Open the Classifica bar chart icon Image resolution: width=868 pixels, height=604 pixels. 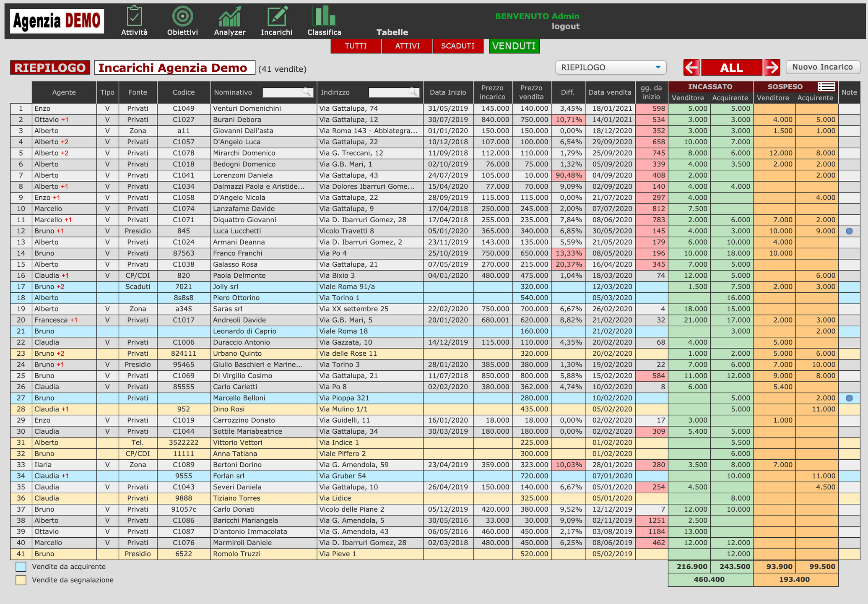coord(324,16)
